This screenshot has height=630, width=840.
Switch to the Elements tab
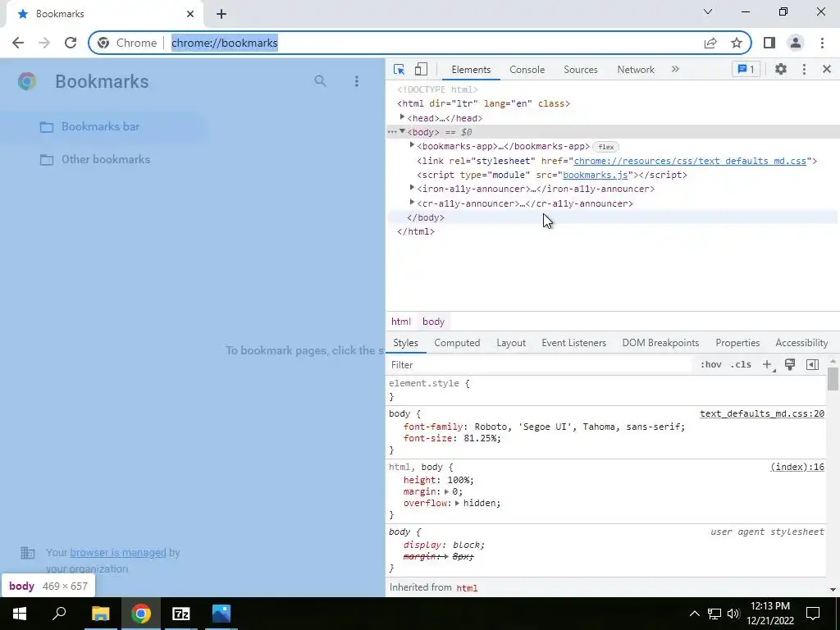[x=471, y=70]
